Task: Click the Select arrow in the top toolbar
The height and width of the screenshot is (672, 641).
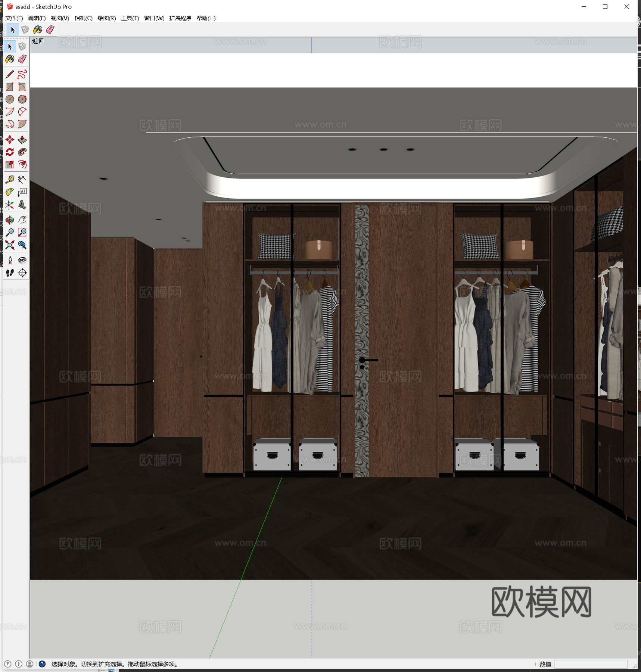Action: point(13,30)
